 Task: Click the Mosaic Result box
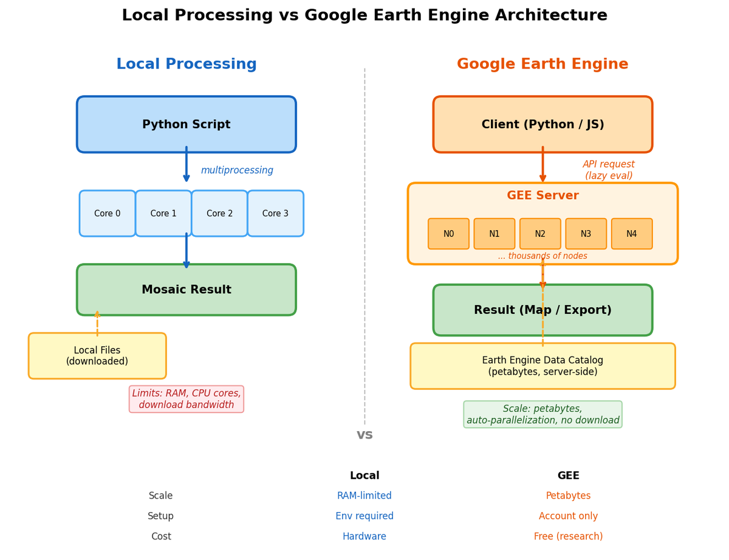[x=186, y=290]
